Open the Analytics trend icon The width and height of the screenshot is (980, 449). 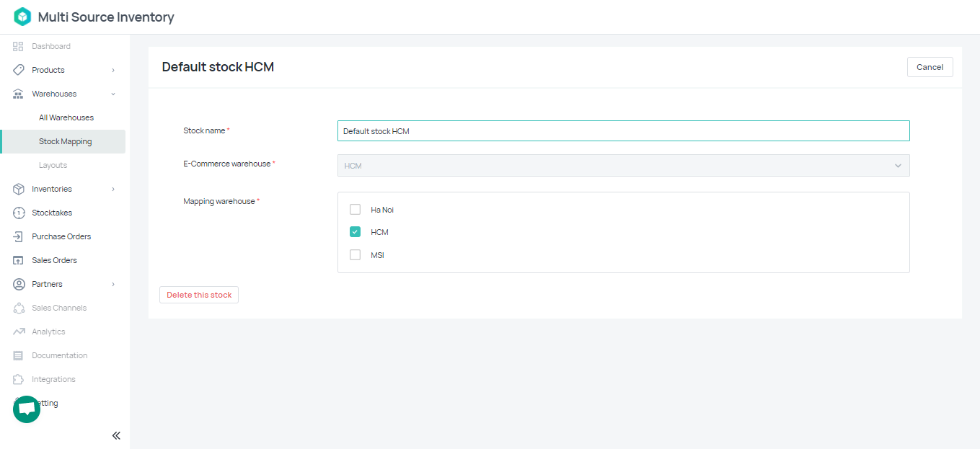(19, 332)
